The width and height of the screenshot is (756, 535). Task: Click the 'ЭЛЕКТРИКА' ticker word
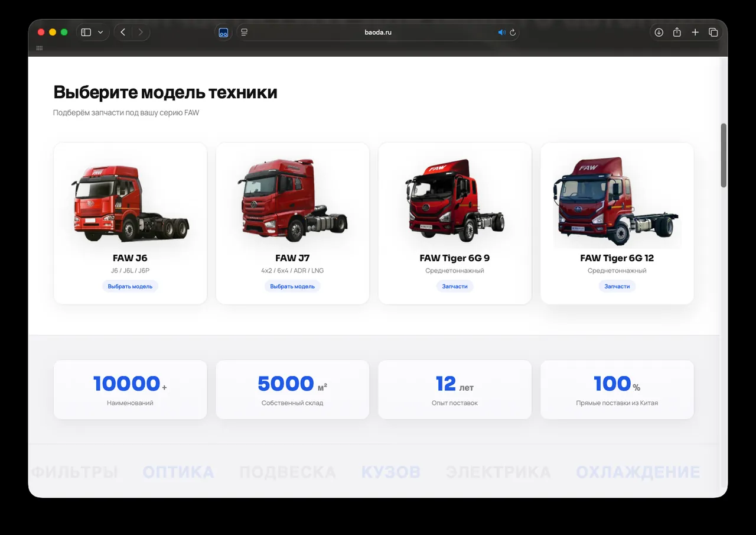pyautogui.click(x=498, y=472)
